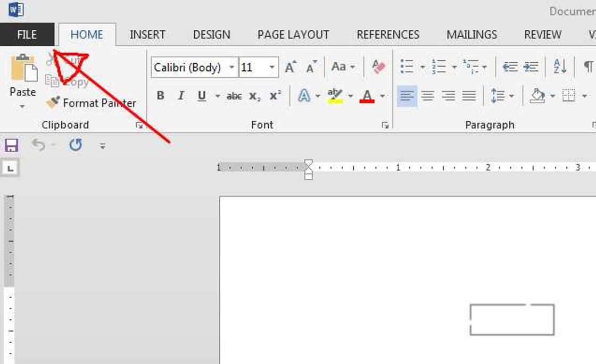Expand the font size dropdown showing 11
596x364 pixels.
click(x=272, y=68)
